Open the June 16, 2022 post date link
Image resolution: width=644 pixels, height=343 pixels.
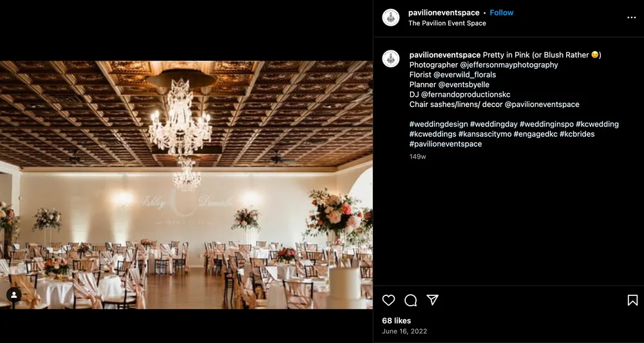pos(404,331)
